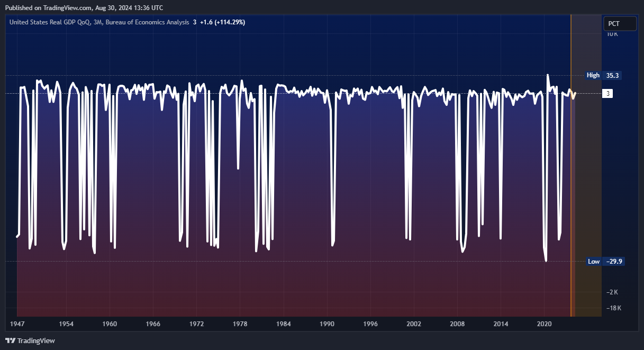Click the Low -29.9 price label

[605, 261]
